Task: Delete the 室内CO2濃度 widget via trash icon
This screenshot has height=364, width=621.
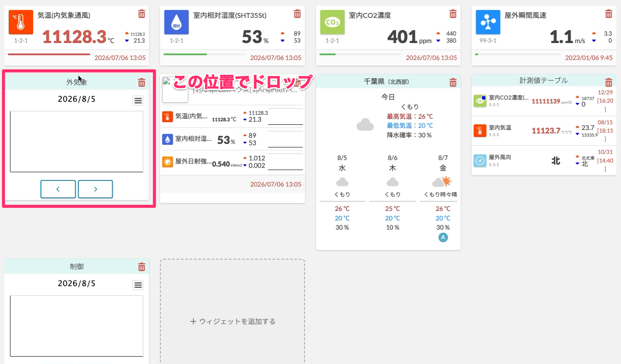Action: click(x=453, y=14)
